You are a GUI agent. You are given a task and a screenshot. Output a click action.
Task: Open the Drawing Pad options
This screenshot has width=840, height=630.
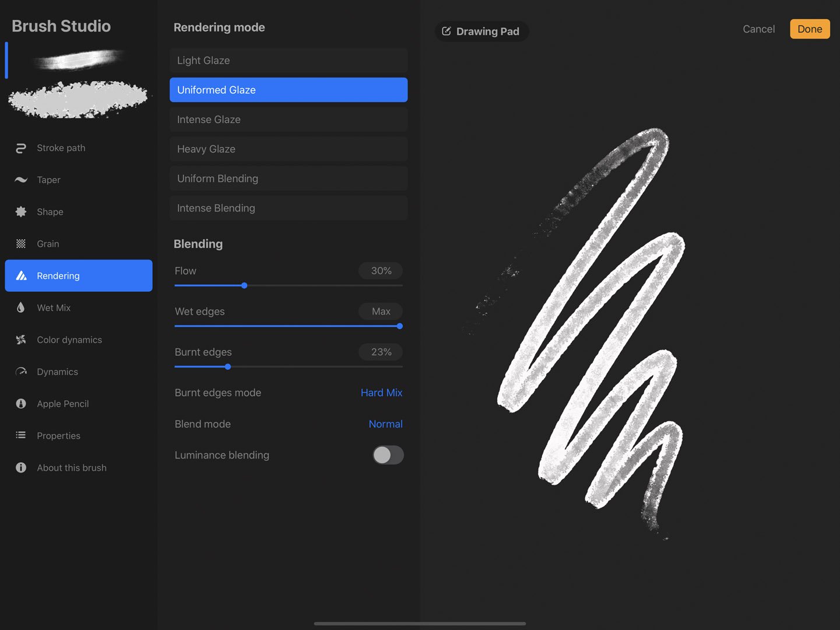pyautogui.click(x=481, y=31)
